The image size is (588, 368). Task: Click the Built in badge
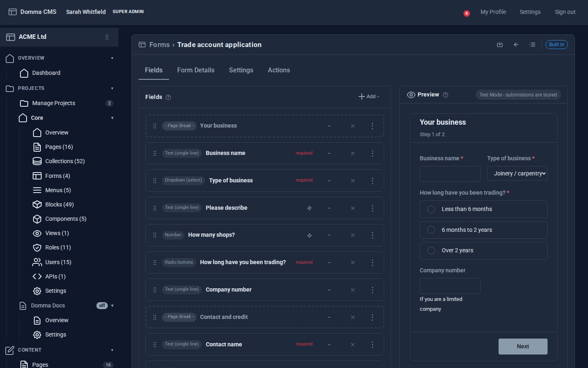tap(557, 45)
